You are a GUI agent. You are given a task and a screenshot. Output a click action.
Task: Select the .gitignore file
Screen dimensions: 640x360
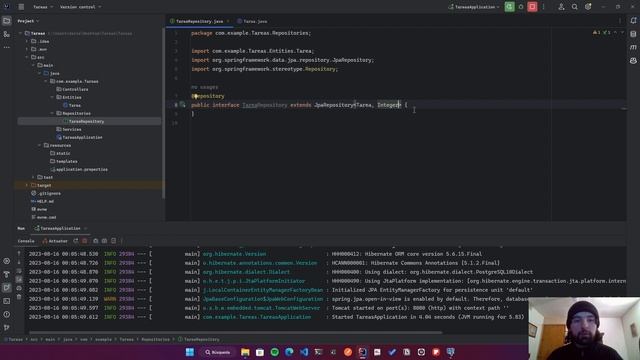pyautogui.click(x=46, y=193)
